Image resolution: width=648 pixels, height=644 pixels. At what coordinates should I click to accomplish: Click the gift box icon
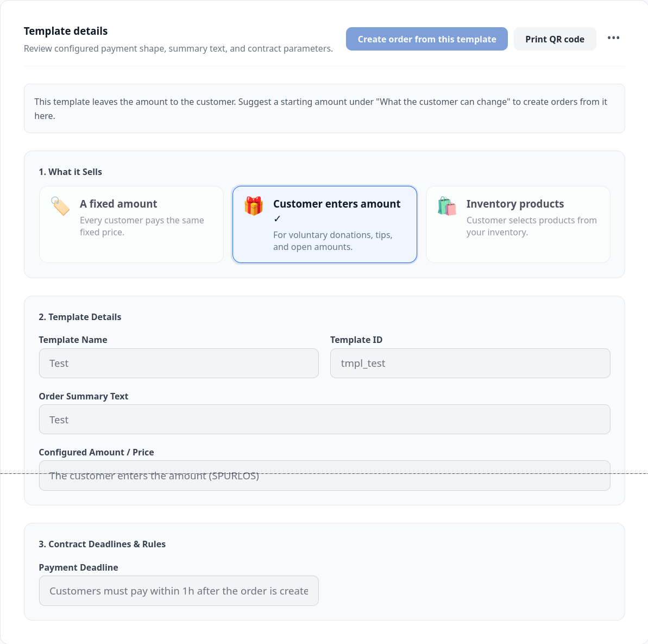(254, 206)
